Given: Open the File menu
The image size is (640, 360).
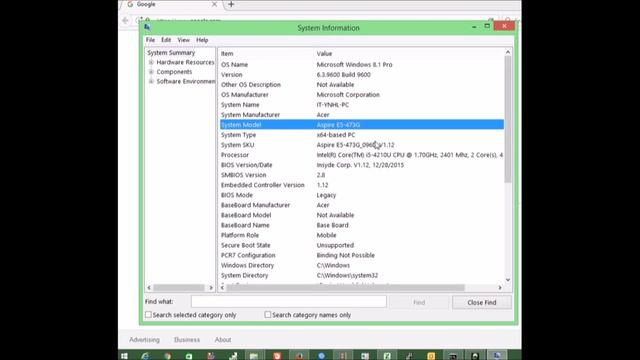Looking at the screenshot, I should pos(150,40).
